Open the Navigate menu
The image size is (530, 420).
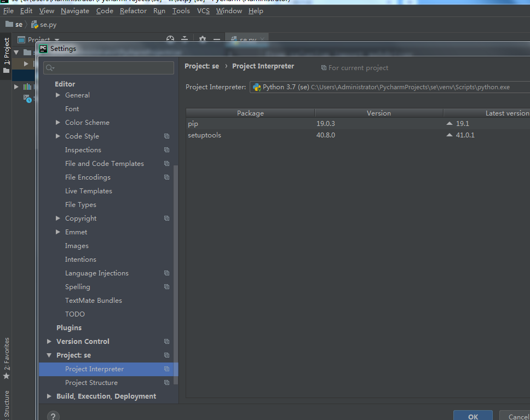[75, 11]
